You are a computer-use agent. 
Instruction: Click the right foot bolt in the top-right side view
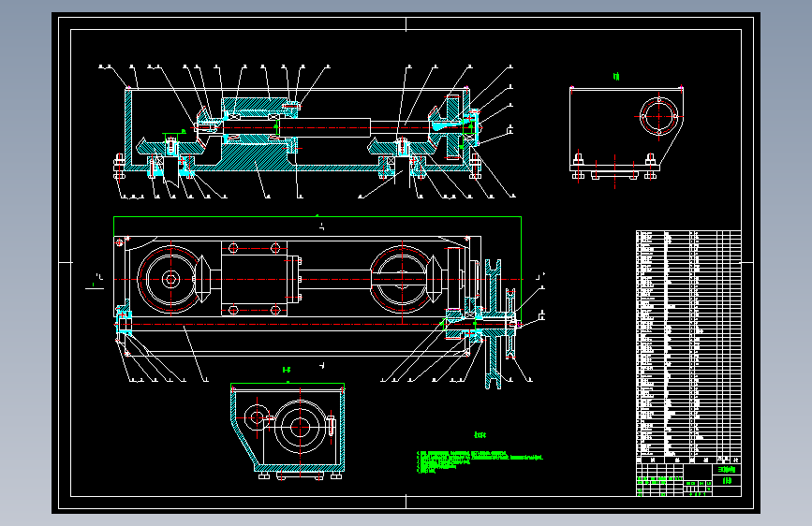click(650, 167)
